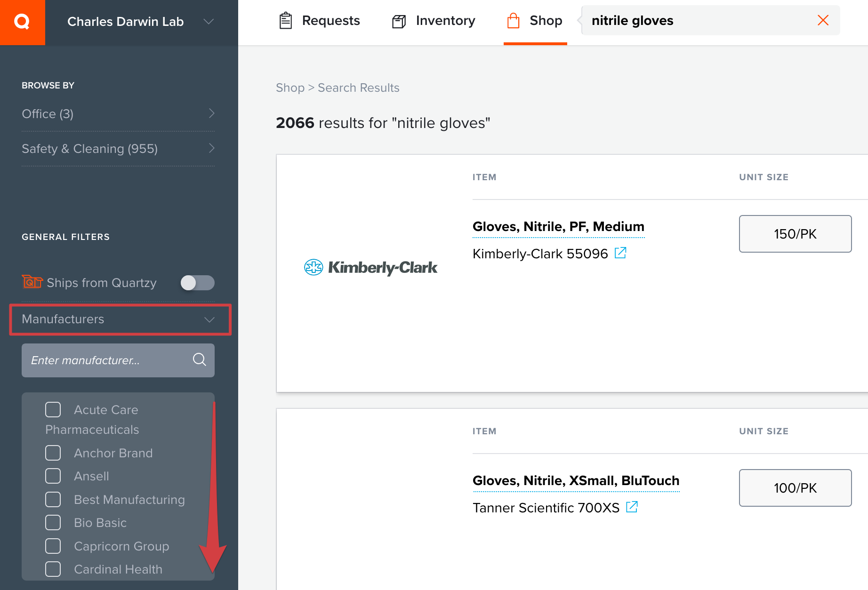Toggle Ships from Quartzy switch

click(197, 283)
